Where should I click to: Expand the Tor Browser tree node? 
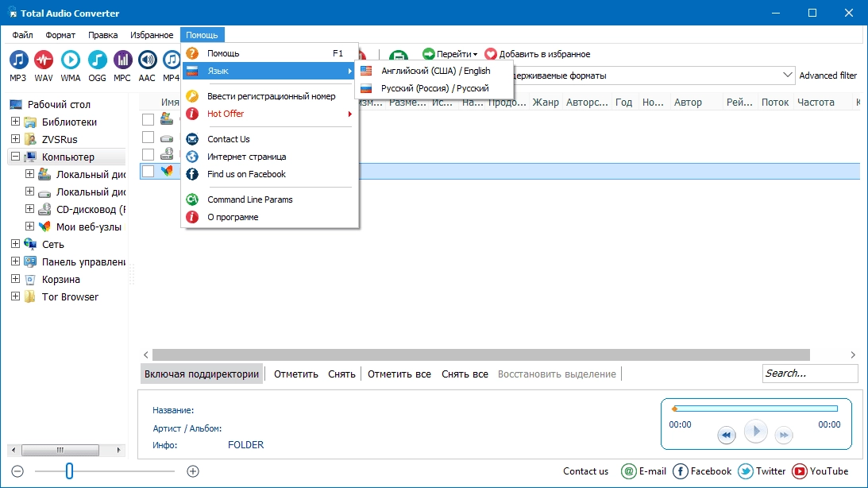[x=16, y=296]
